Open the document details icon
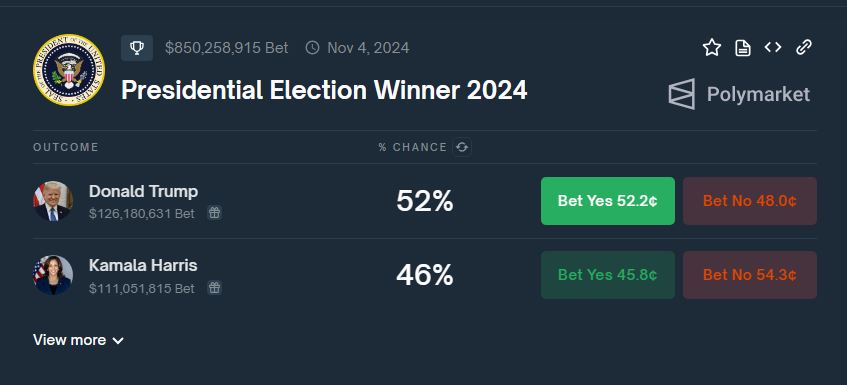The height and width of the screenshot is (385, 847). 743,48
